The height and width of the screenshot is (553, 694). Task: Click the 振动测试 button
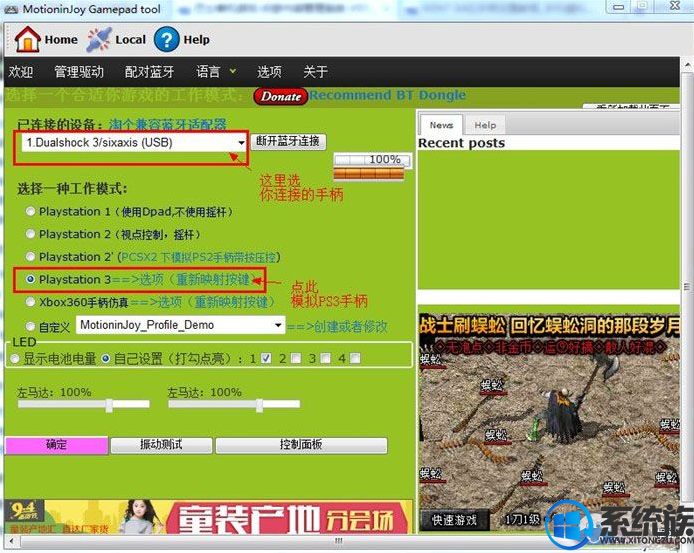pos(161,445)
